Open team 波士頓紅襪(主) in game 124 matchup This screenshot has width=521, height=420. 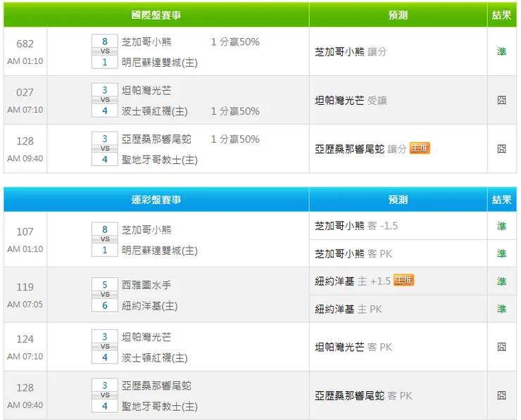coord(154,358)
